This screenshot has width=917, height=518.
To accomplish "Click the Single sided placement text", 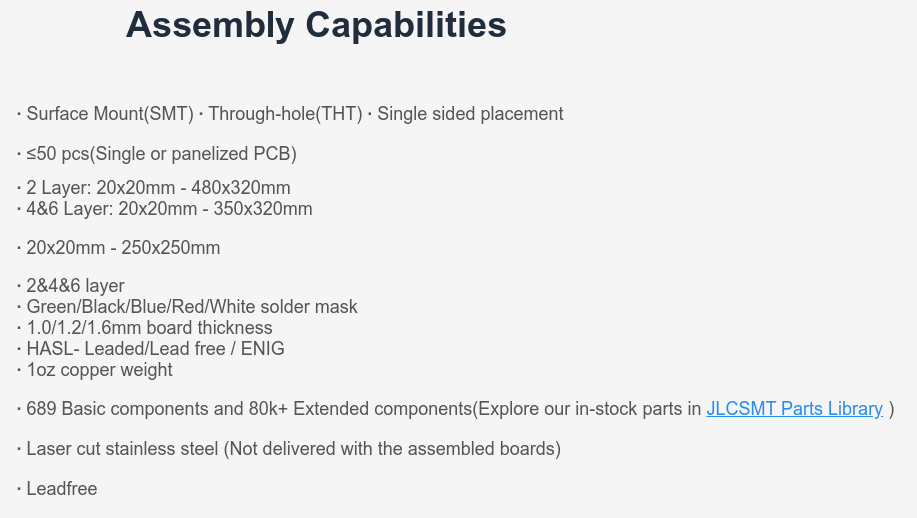I will tap(470, 113).
